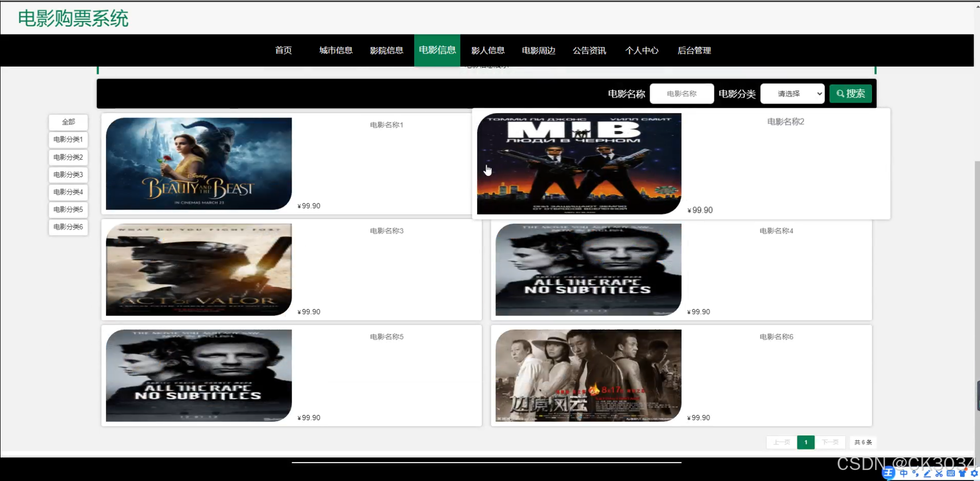The height and width of the screenshot is (481, 980).
Task: Toggle the IME punctuation mode icon
Action: pyautogui.click(x=916, y=474)
